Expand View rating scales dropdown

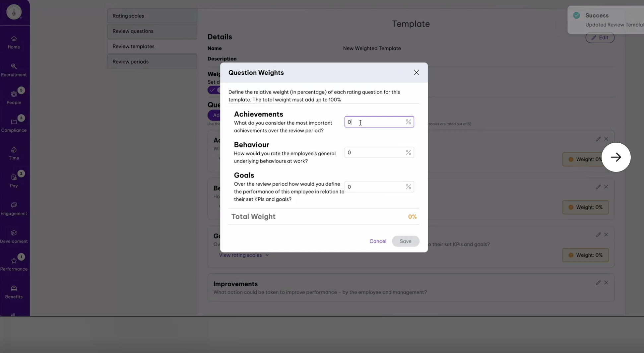pos(244,255)
